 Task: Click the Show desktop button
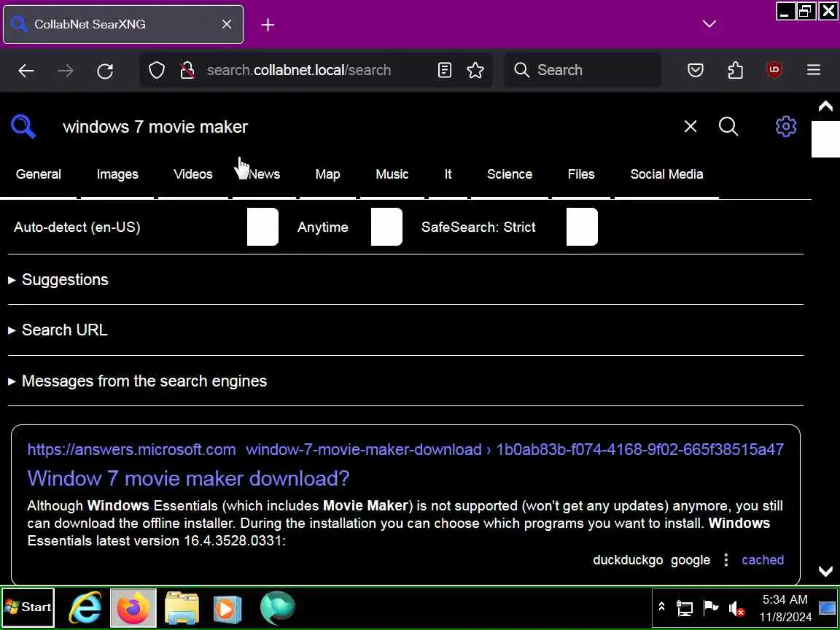pyautogui.click(x=827, y=607)
